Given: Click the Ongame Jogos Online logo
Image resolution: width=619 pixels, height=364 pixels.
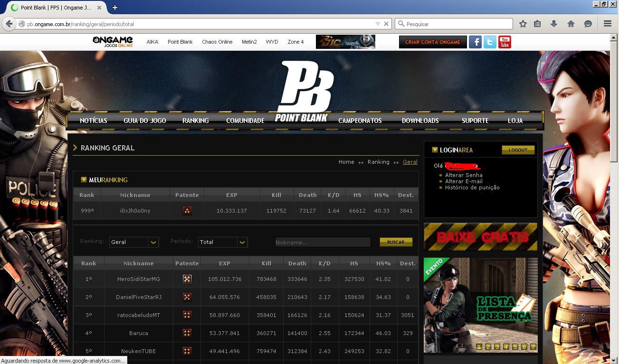Looking at the screenshot, I should point(113,42).
